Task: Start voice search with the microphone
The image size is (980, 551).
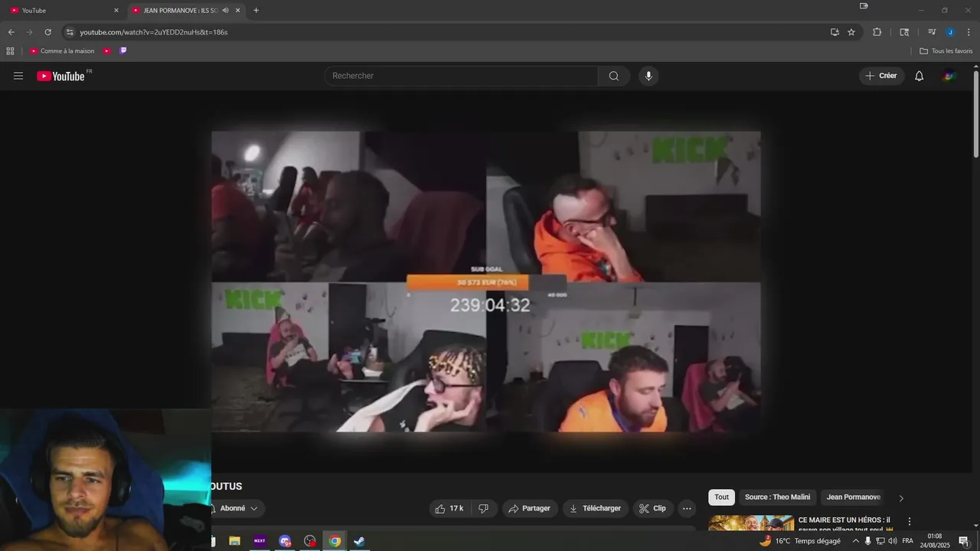Action: 648,76
